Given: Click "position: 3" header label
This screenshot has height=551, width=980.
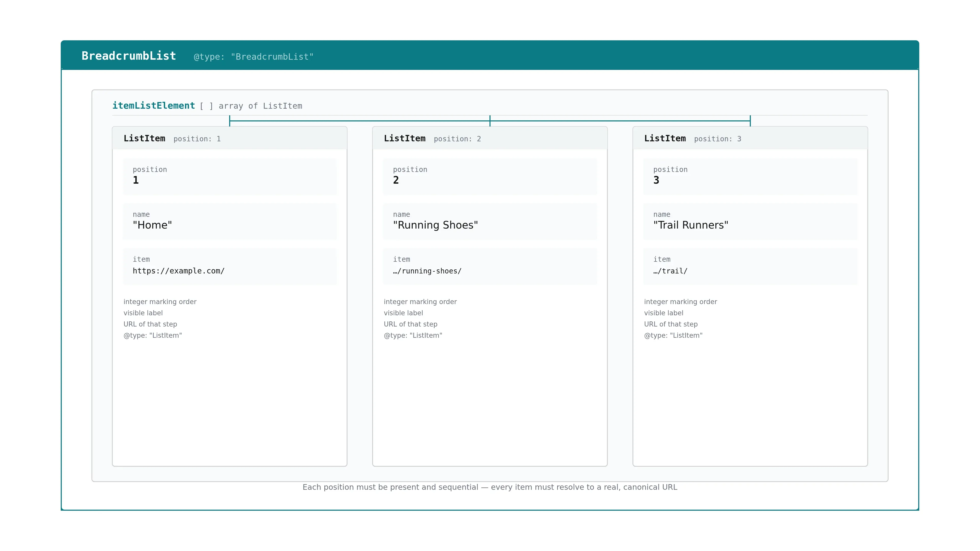Looking at the screenshot, I should 717,139.
